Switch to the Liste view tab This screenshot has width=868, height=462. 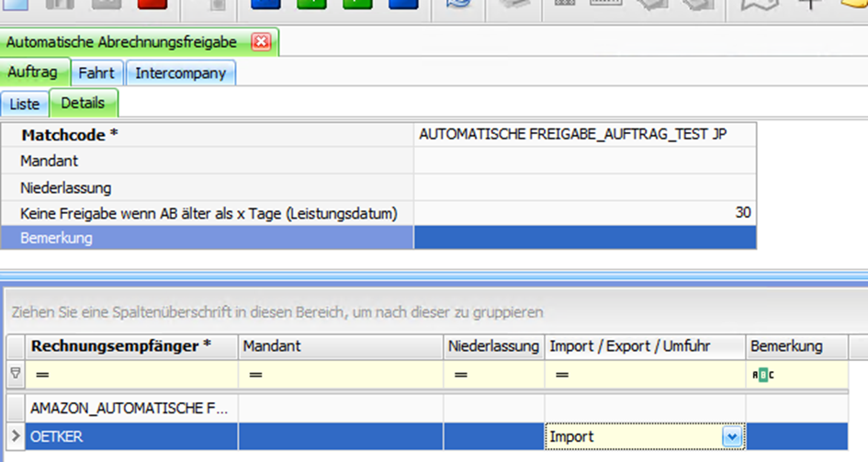pyautogui.click(x=25, y=104)
